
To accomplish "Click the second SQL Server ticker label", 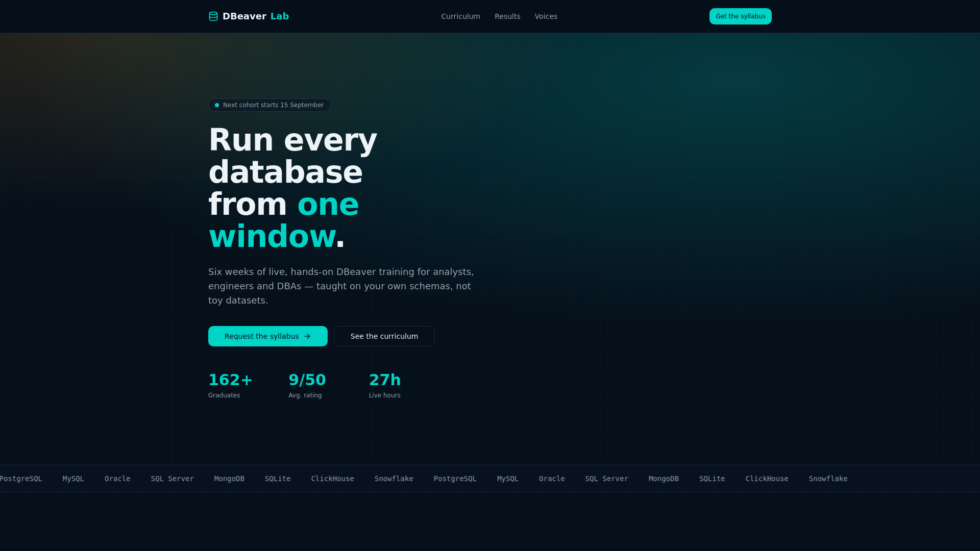I will (x=607, y=479).
